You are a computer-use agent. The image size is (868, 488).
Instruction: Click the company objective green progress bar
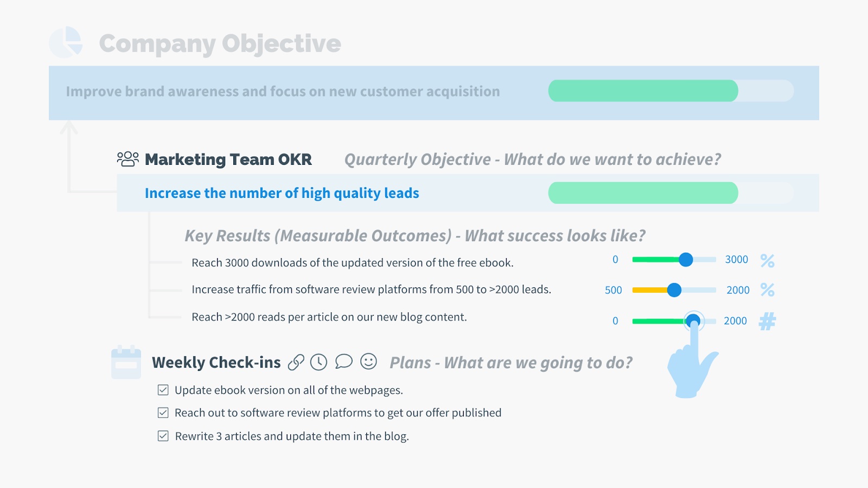pyautogui.click(x=671, y=91)
